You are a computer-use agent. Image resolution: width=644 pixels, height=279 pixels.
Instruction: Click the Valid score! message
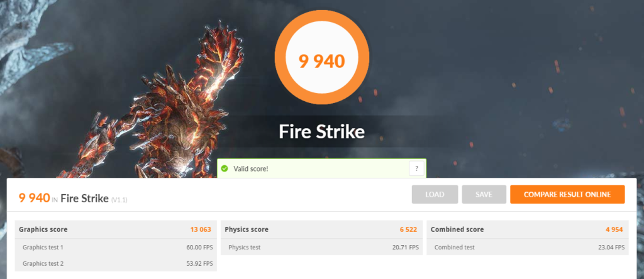click(251, 168)
